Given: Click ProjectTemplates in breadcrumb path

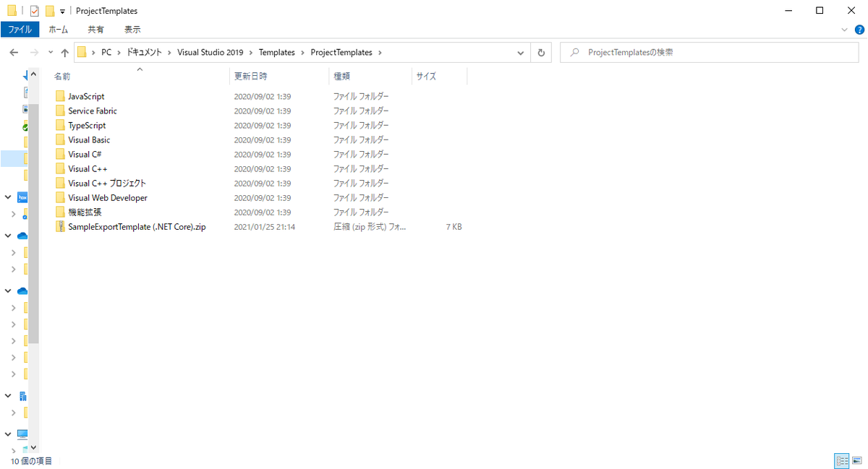Looking at the screenshot, I should pos(341,53).
